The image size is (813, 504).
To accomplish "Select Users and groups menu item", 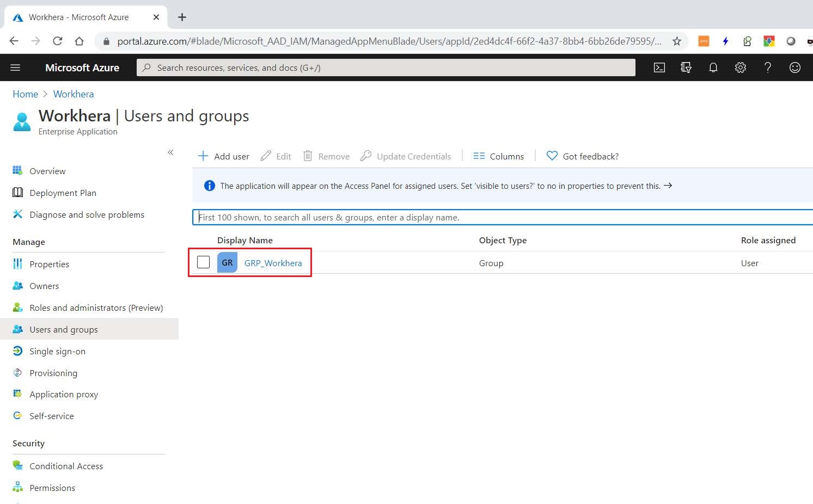I will click(x=89, y=329).
